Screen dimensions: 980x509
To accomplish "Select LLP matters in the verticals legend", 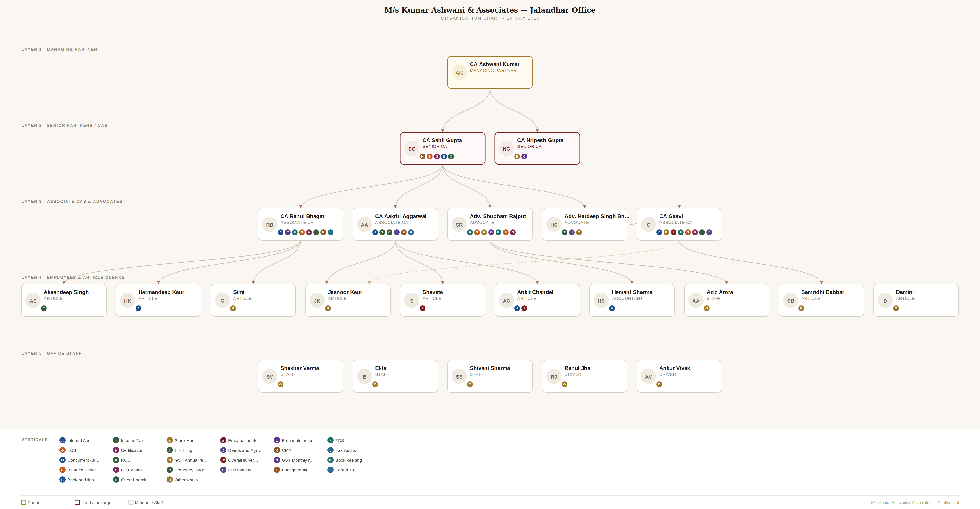I will click(236, 470).
